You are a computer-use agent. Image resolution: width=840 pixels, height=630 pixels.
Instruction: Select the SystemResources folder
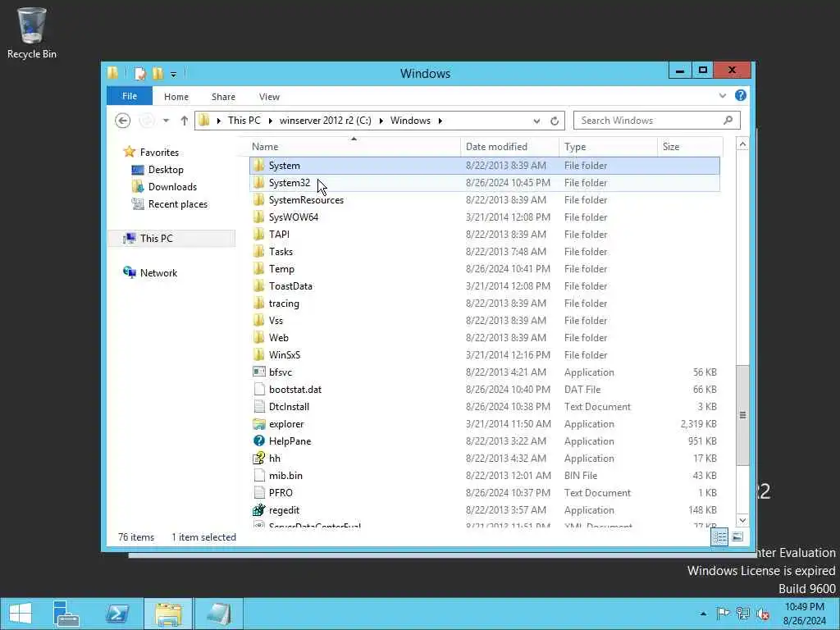coord(306,200)
